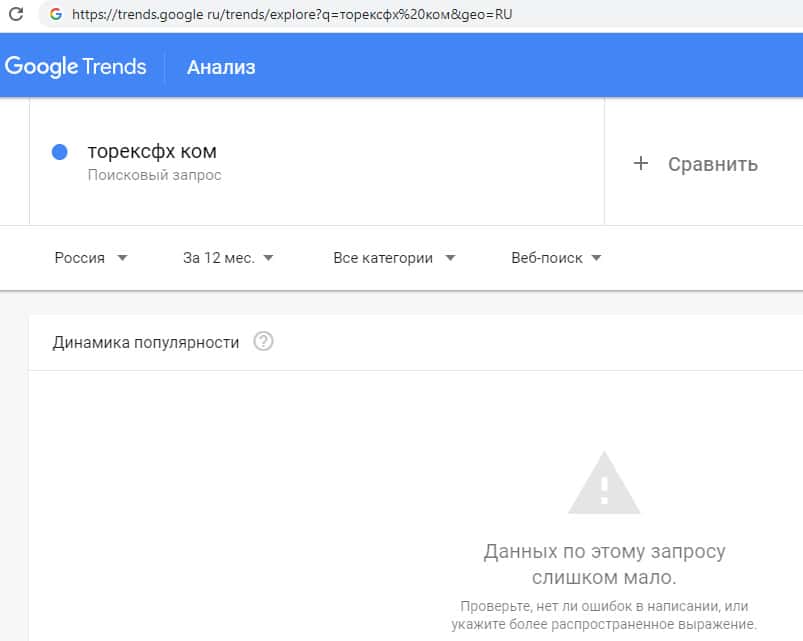The width and height of the screenshot is (803, 641).
Task: Click the торексфх ком search term
Action: point(152,152)
